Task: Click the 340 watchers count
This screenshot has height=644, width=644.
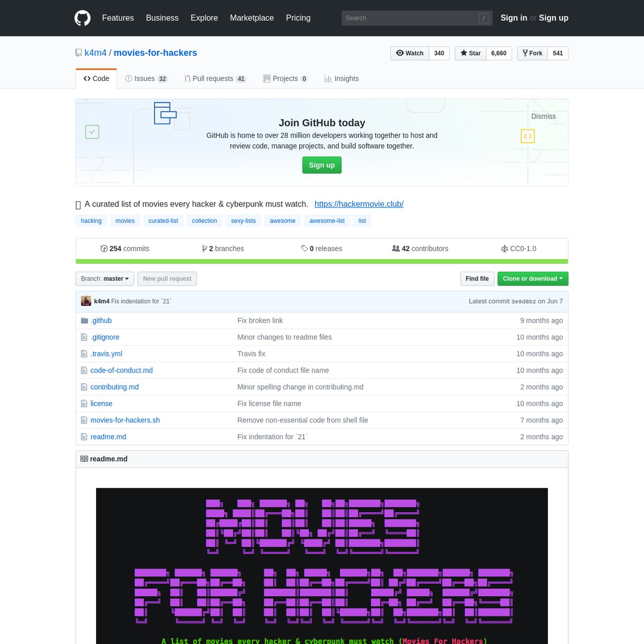Action: (439, 53)
